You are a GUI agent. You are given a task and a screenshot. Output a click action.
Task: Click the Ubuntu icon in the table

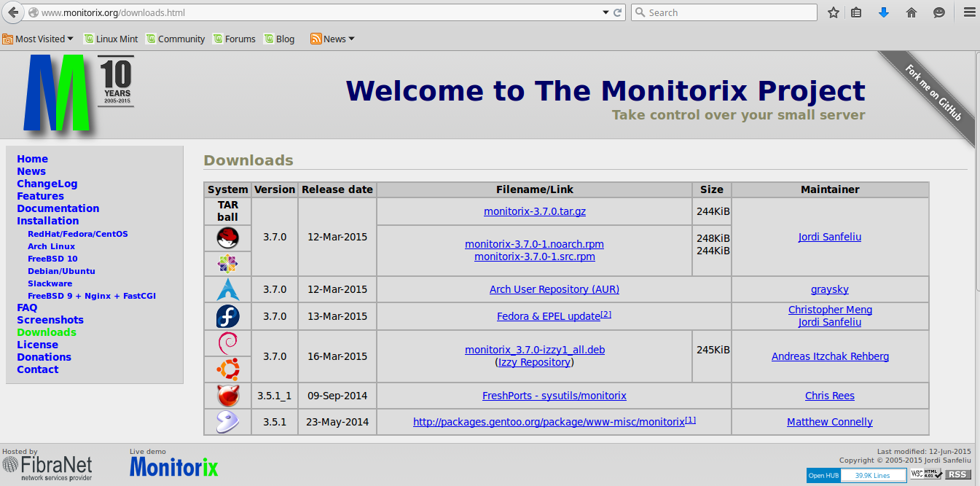(227, 369)
